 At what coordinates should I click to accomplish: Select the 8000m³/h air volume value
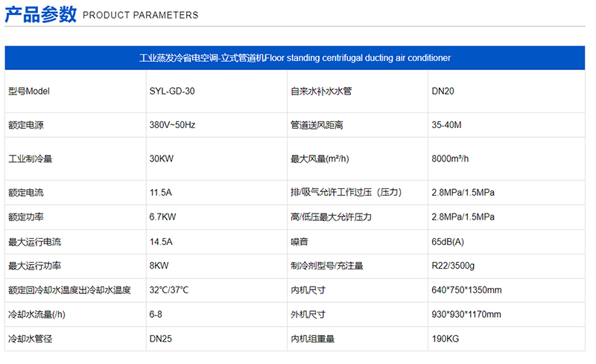click(x=451, y=159)
